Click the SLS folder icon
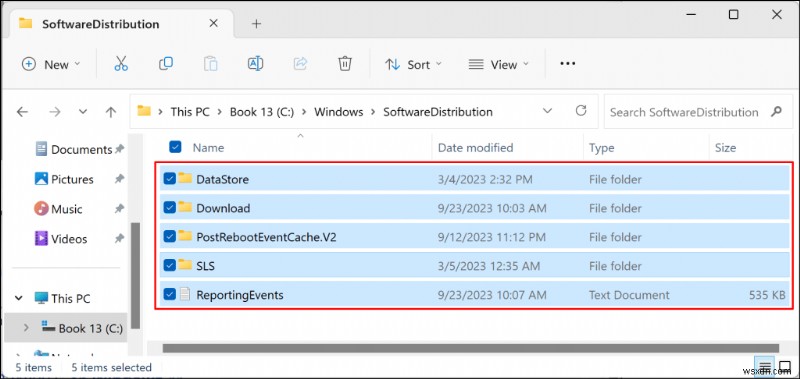This screenshot has width=800, height=379. (x=185, y=265)
